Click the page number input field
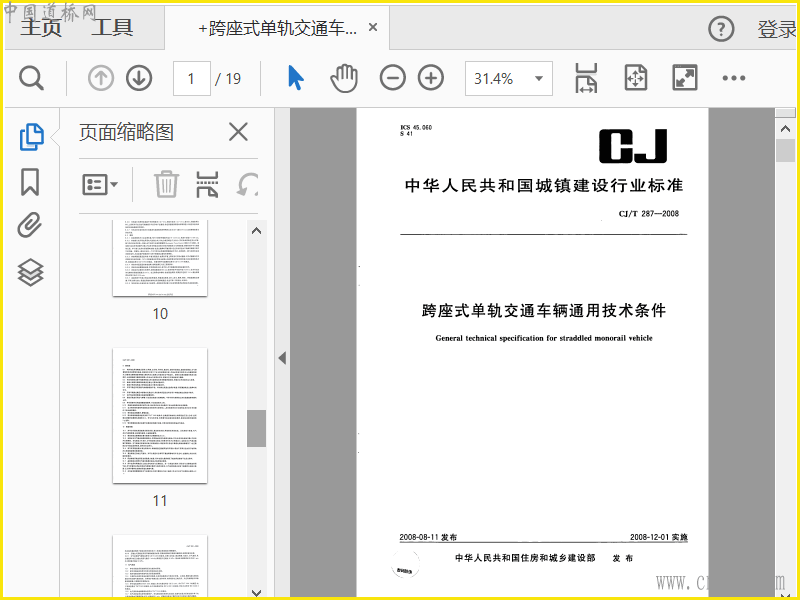Screen dimensions: 800x600 pyautogui.click(x=192, y=79)
